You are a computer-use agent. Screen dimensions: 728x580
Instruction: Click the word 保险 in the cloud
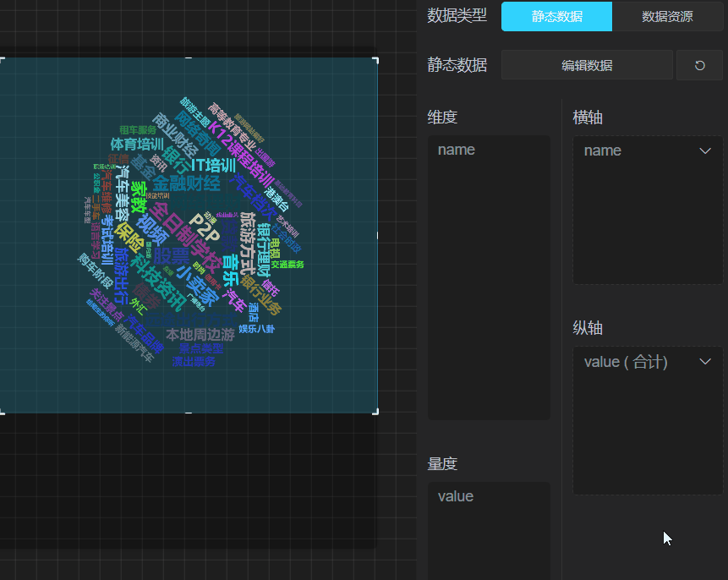tap(129, 238)
